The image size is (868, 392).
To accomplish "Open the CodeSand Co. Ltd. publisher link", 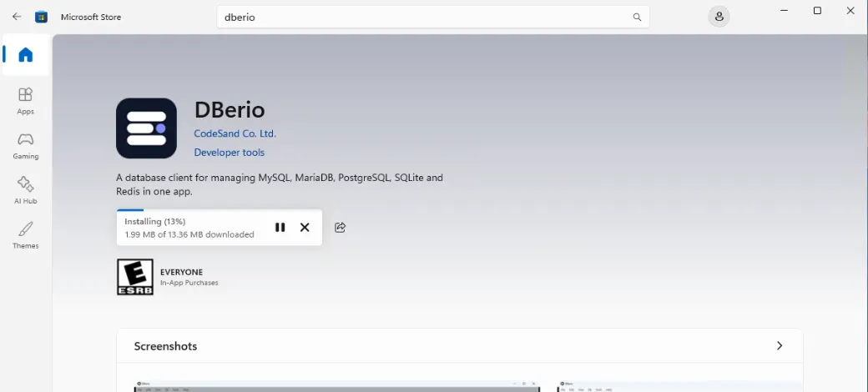I will (x=235, y=133).
